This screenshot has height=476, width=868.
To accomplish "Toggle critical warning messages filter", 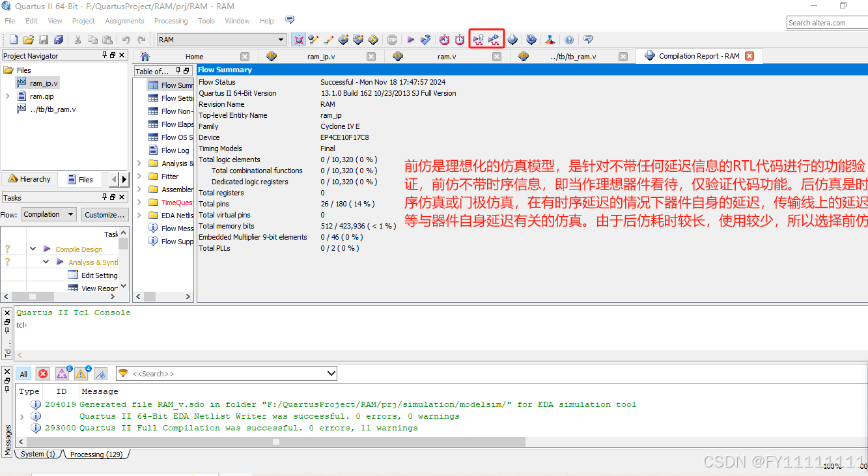I will tap(63, 374).
